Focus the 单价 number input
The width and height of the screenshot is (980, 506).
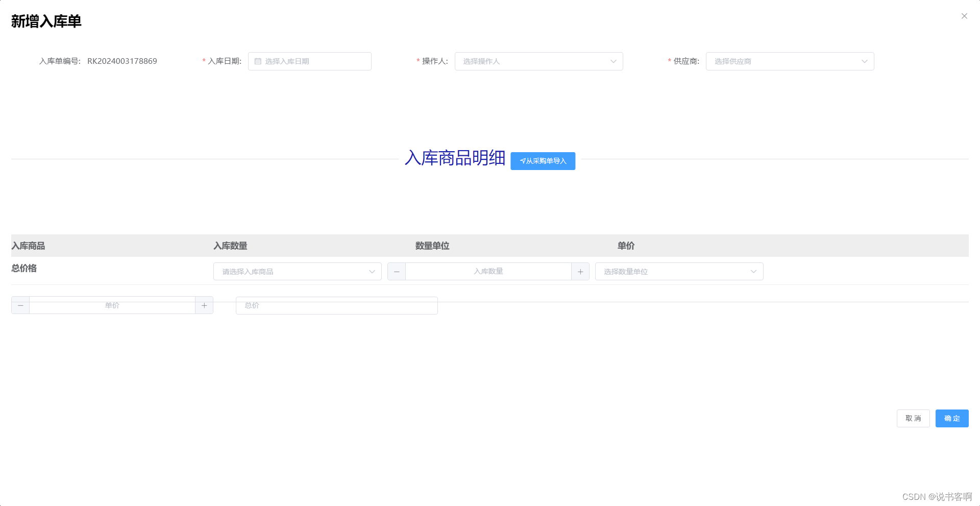pos(112,305)
